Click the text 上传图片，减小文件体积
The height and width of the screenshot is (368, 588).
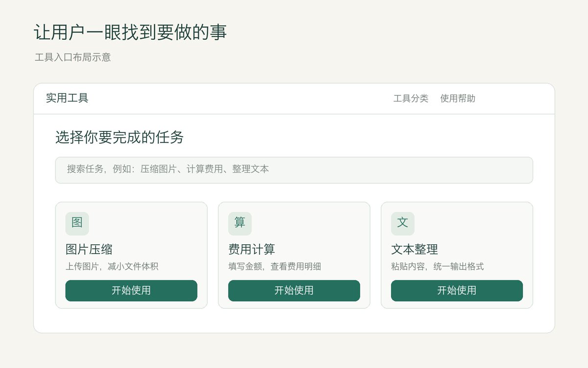112,266
